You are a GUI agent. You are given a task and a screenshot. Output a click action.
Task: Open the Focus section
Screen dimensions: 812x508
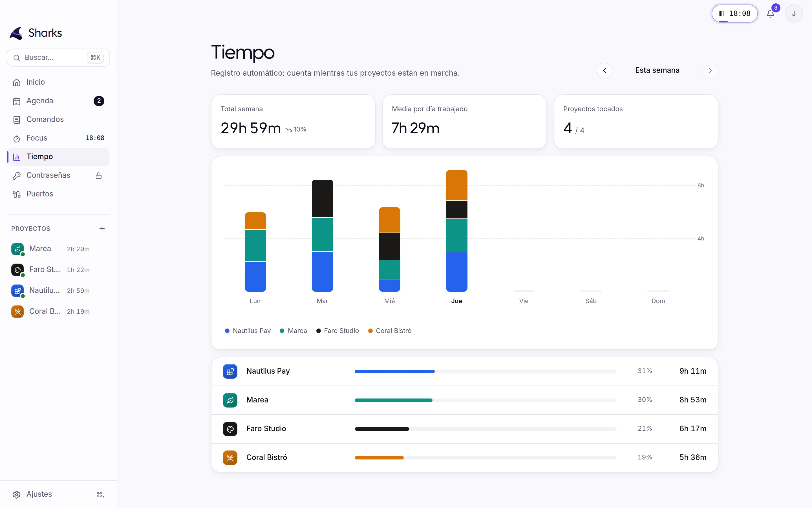pos(58,138)
